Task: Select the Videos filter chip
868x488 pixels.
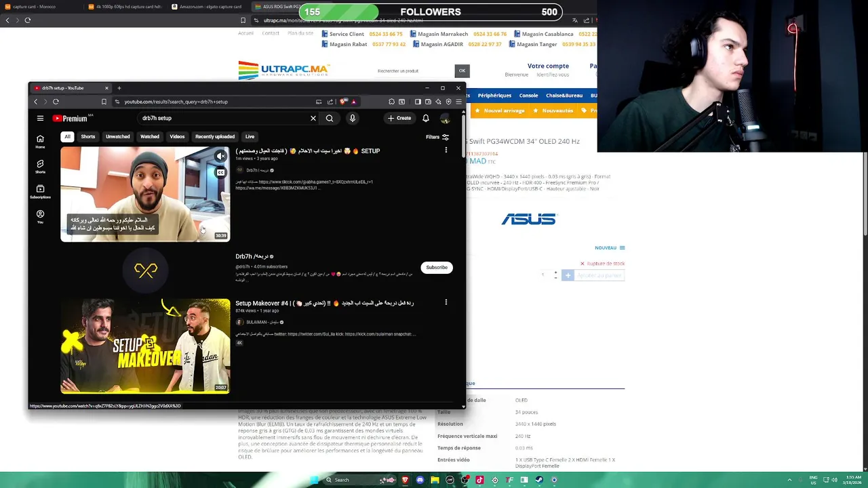Action: point(177,137)
